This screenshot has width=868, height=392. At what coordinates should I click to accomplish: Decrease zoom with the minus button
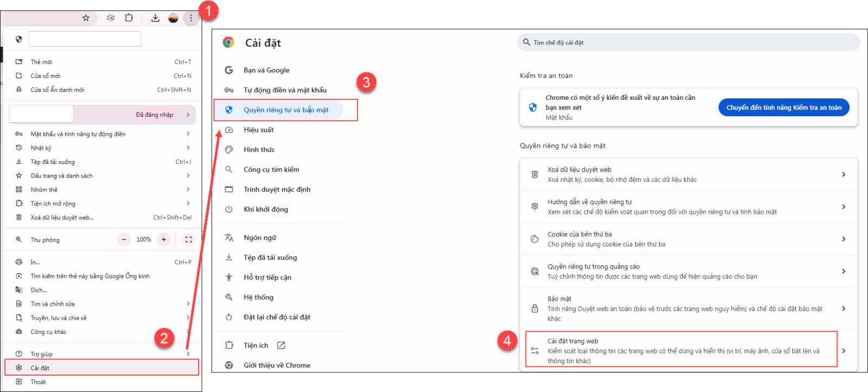click(x=124, y=239)
